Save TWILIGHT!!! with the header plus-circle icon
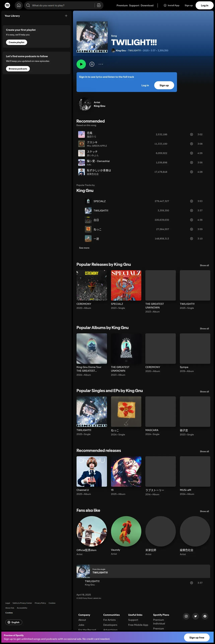 92,64
